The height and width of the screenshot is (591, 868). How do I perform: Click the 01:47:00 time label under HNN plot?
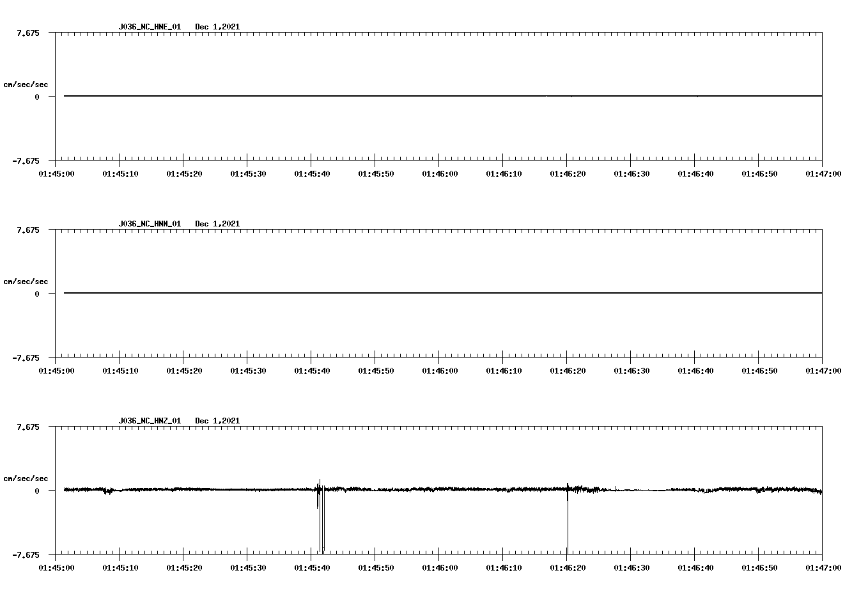point(823,371)
